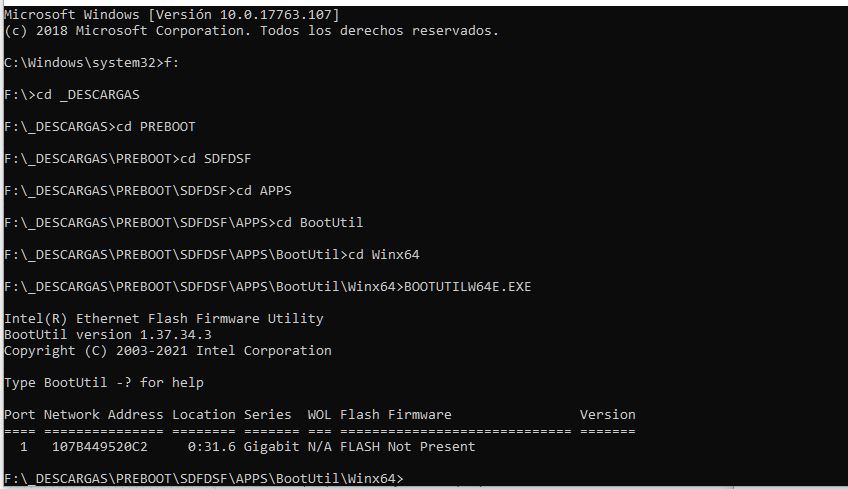Click the 'f:' drive change command
Screen dimensions: 848x489
[171, 63]
